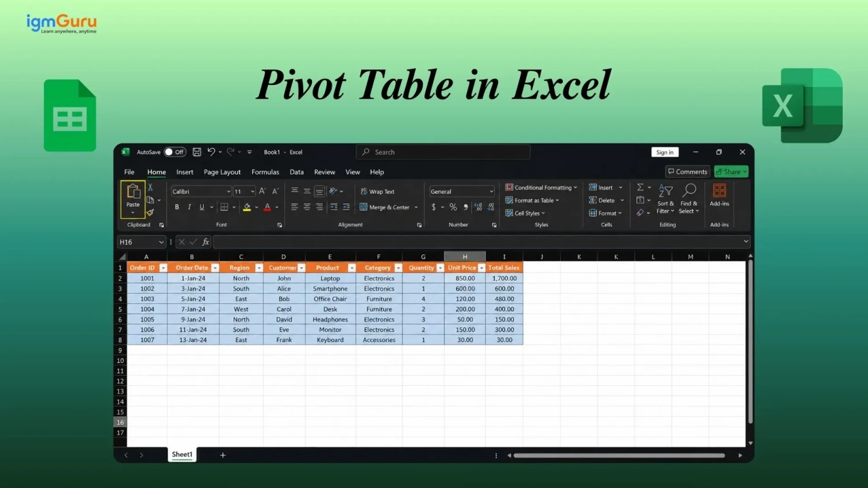Click the Paste clipboard icon
The image size is (868, 488).
[133, 191]
